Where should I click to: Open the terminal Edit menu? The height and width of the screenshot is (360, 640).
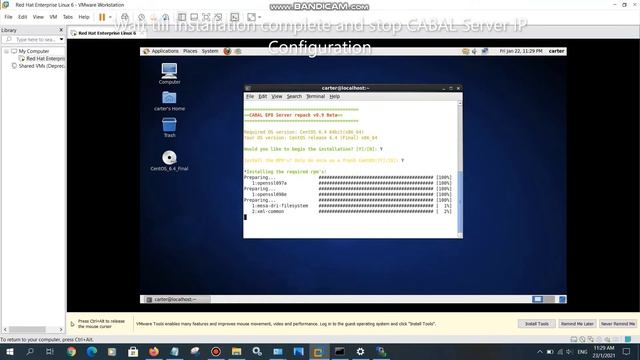(262, 97)
